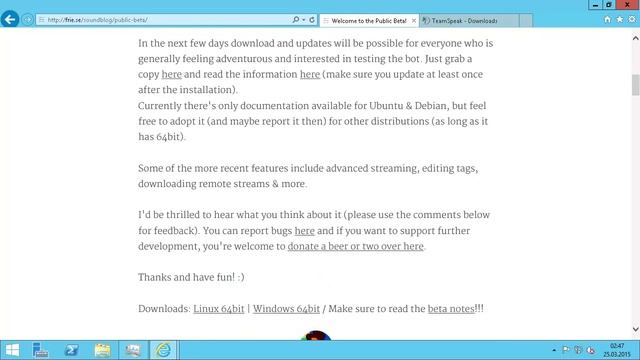
Task: Click the search magnifier in address bar
Action: pyautogui.click(x=296, y=20)
